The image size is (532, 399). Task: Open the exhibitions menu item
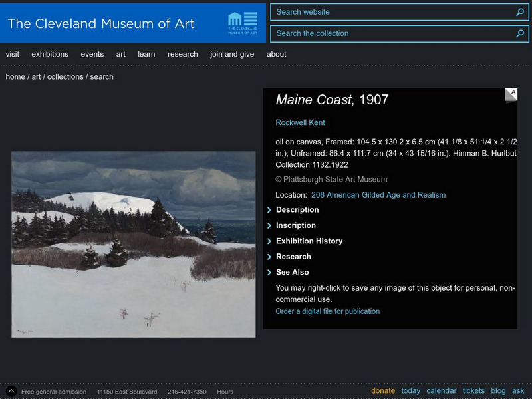[50, 55]
